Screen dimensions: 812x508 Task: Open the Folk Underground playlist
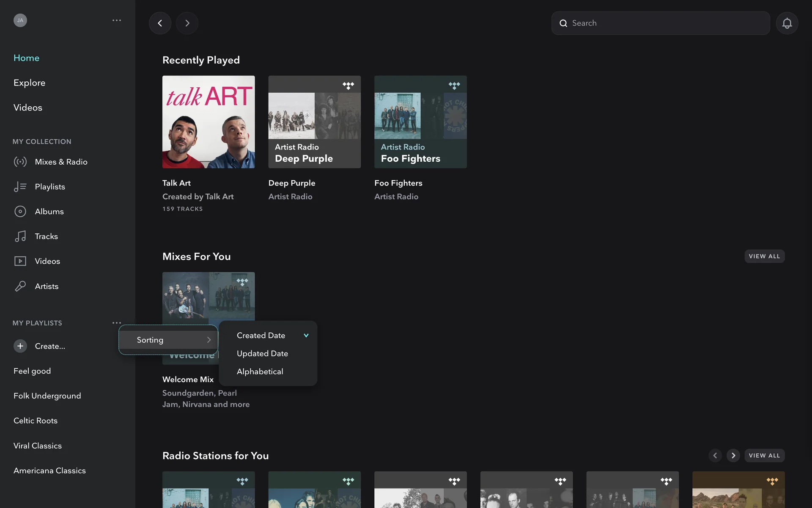click(47, 396)
